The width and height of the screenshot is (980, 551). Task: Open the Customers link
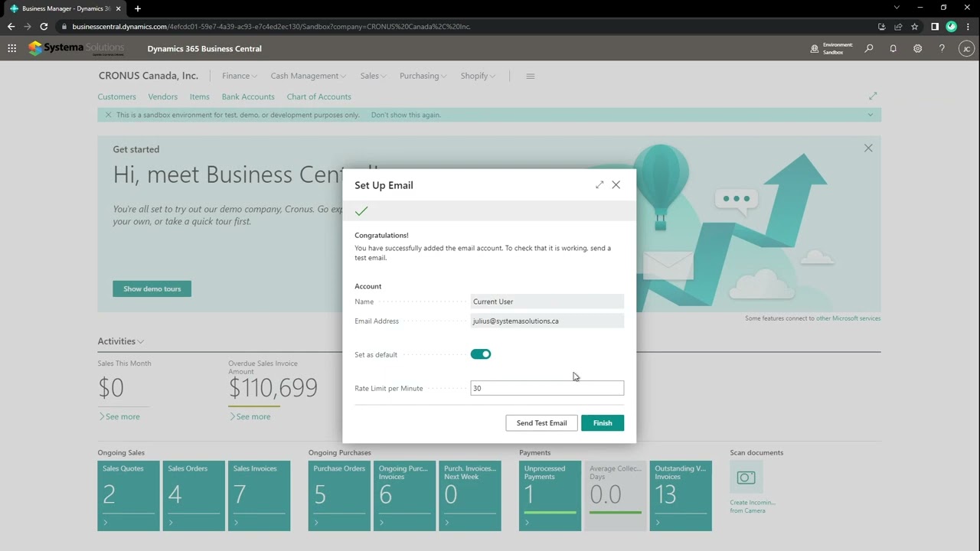[116, 96]
